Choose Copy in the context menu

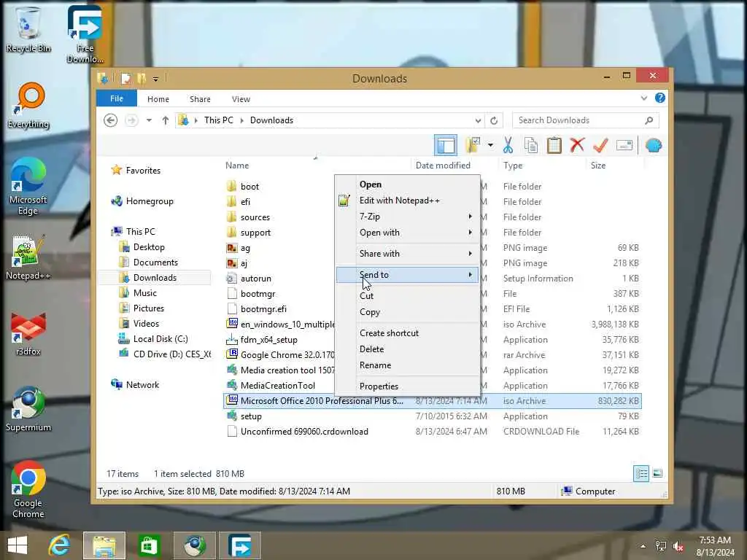(x=407, y=312)
